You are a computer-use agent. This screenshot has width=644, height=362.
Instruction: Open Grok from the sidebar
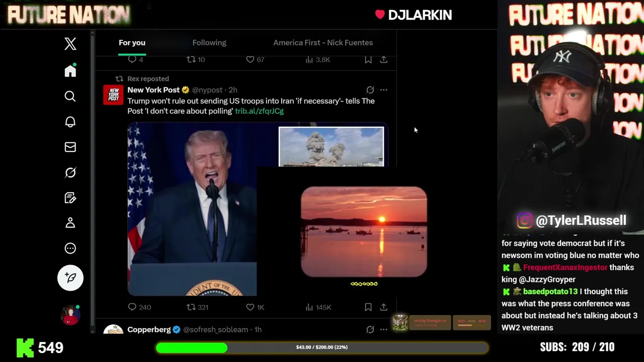coord(70,172)
